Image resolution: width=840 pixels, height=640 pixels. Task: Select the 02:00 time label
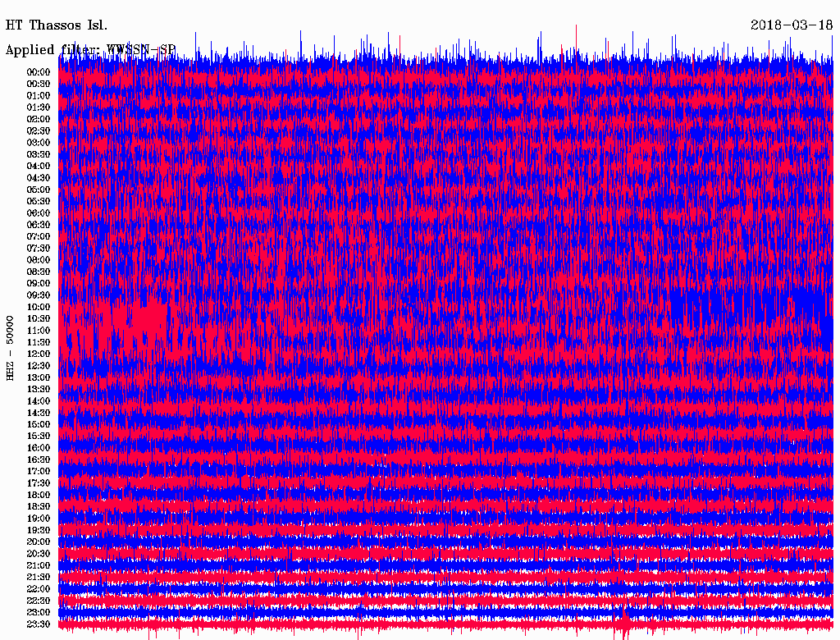[39, 119]
